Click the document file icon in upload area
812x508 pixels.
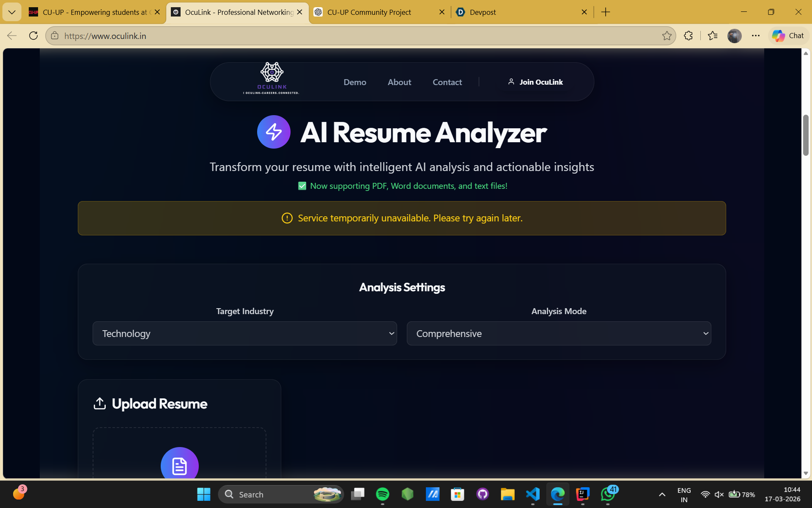[x=179, y=466]
